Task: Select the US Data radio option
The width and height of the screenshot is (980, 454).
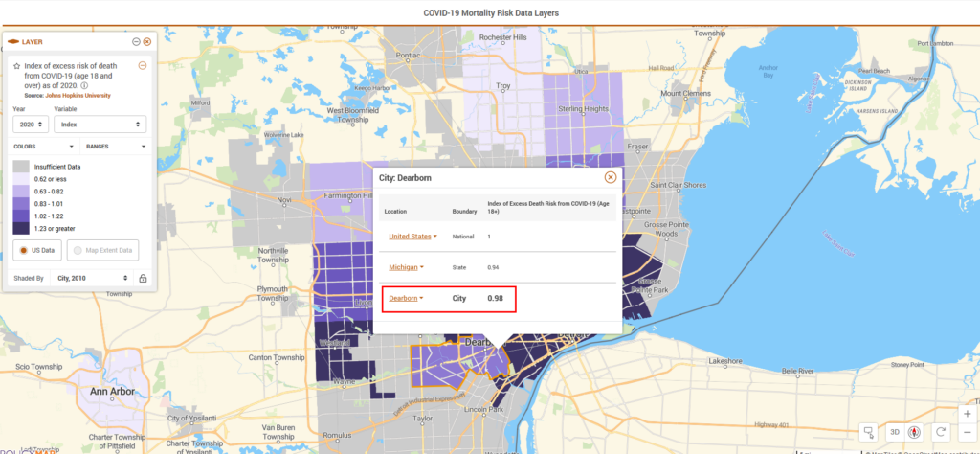Action: (x=37, y=250)
